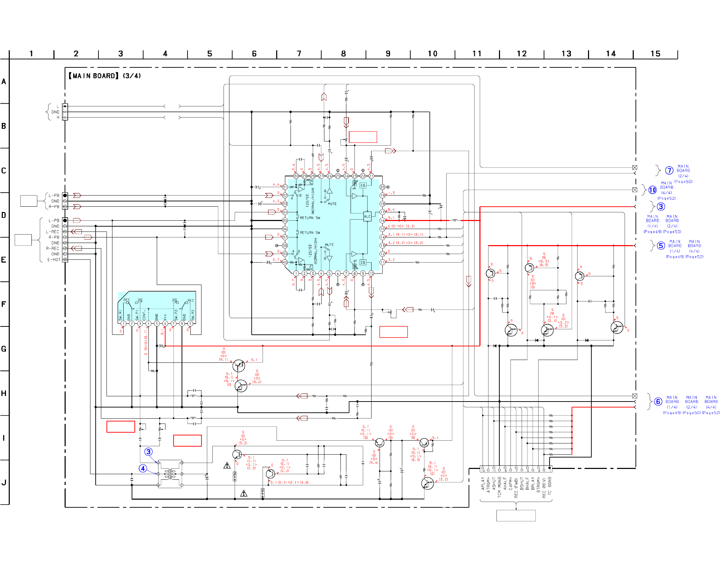Click the blue circled 5 connector marker
The height and width of the screenshot is (588, 720).
[x=661, y=245]
